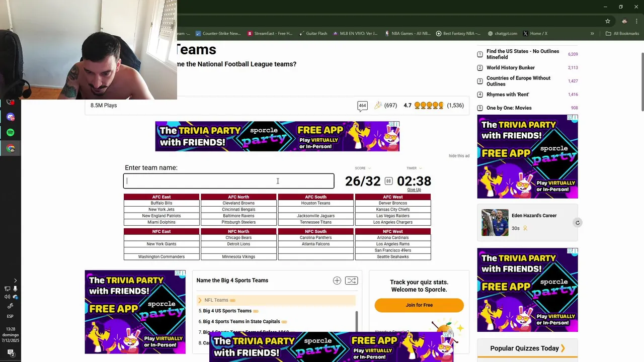This screenshot has height=362, width=644.
Task: Click the NFC North header
Action: click(x=238, y=231)
